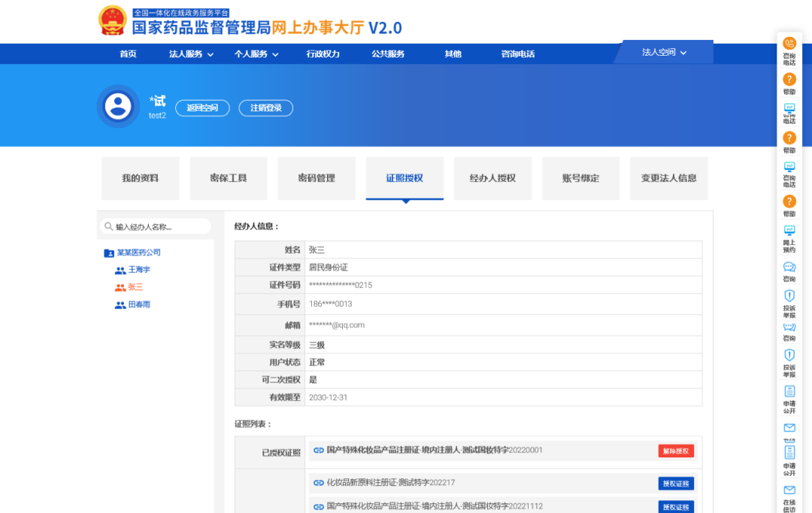Open the 密码管理 tab
This screenshot has height=513, width=812.
pos(317,178)
